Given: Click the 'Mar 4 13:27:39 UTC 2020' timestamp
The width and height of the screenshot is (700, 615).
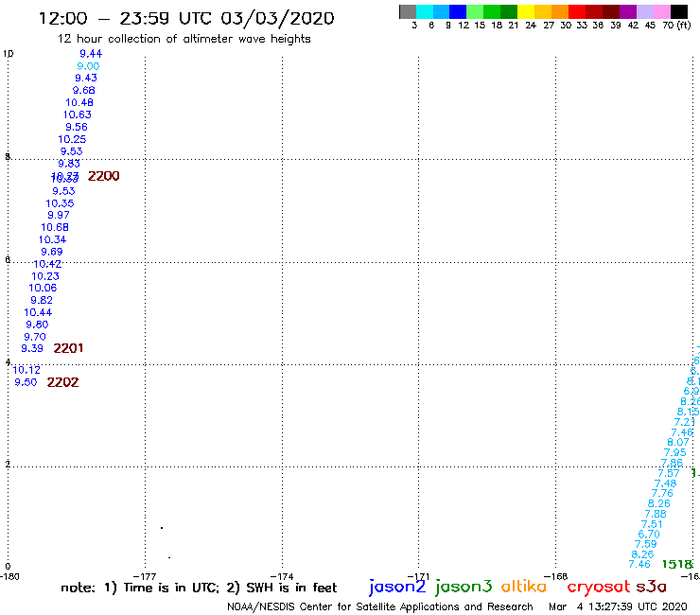Looking at the screenshot, I should pyautogui.click(x=618, y=606).
